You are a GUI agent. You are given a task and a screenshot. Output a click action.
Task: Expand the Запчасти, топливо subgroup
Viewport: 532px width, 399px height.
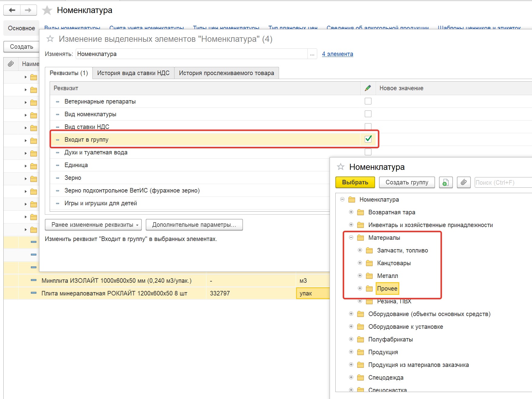[x=360, y=250]
